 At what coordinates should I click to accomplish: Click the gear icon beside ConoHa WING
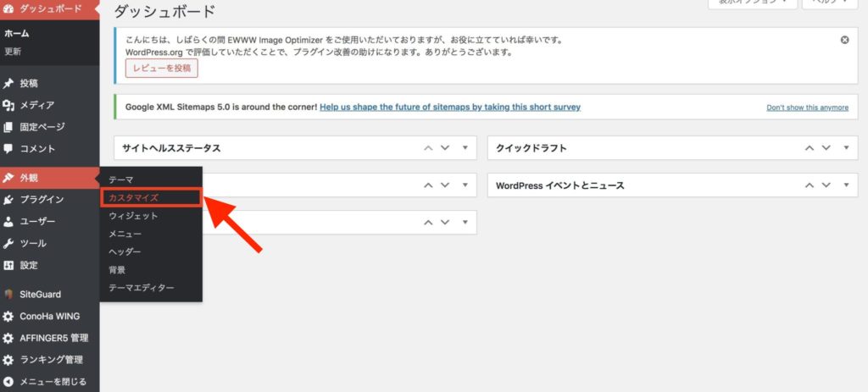(8, 317)
